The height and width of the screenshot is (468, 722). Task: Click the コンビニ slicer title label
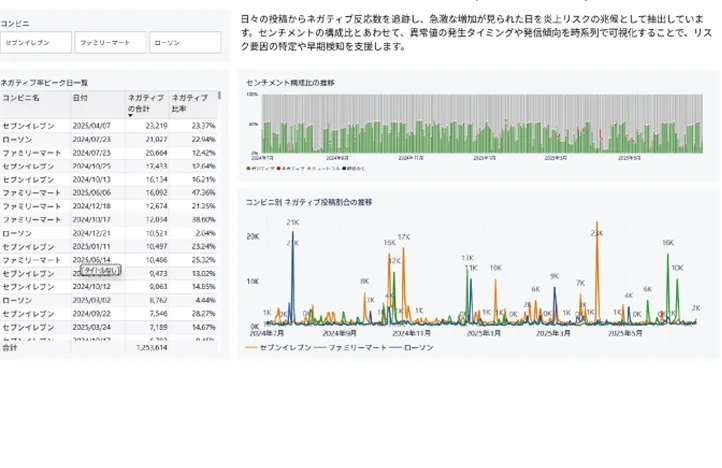pyautogui.click(x=15, y=23)
